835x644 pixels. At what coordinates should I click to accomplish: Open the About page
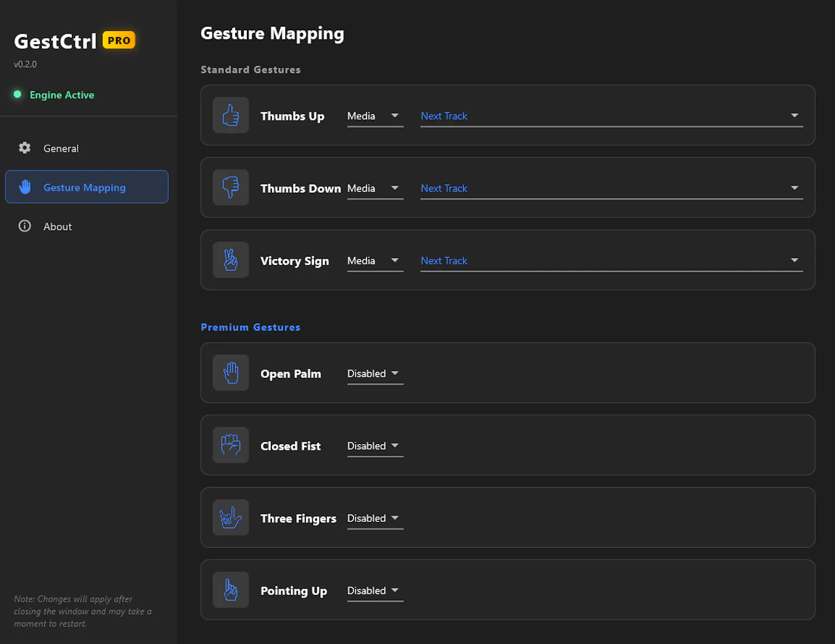point(87,226)
